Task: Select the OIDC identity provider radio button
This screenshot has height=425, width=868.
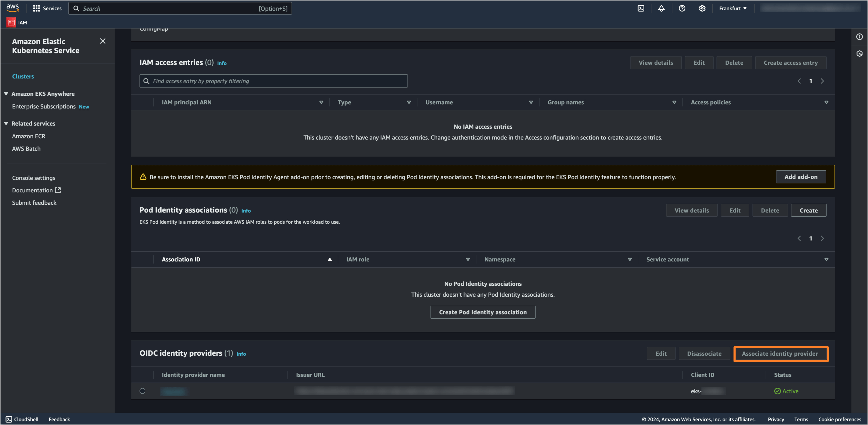Action: 143,391
